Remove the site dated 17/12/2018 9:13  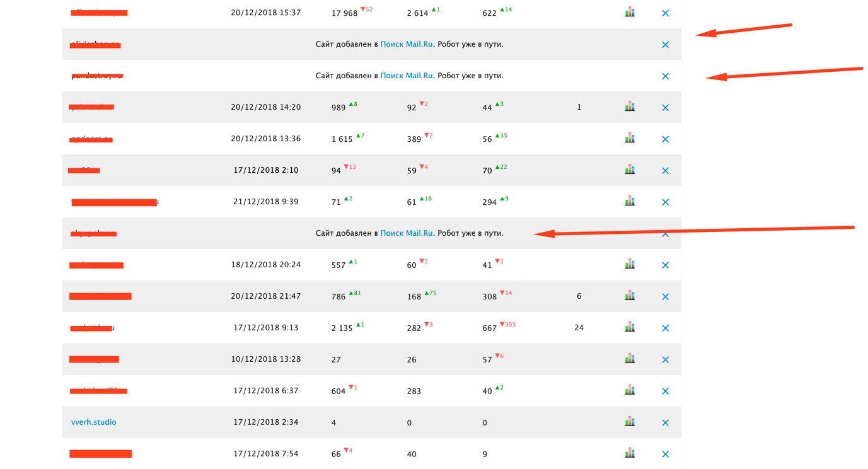665,328
